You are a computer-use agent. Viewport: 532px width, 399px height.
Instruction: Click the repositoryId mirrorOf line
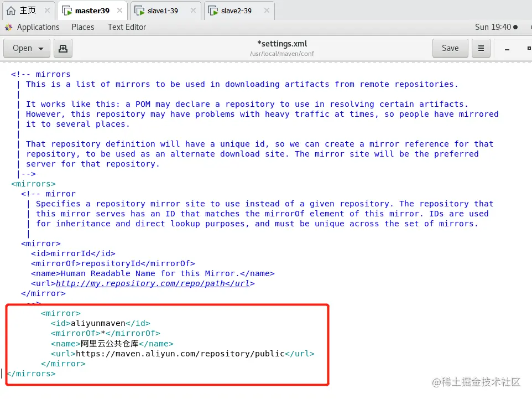point(113,263)
